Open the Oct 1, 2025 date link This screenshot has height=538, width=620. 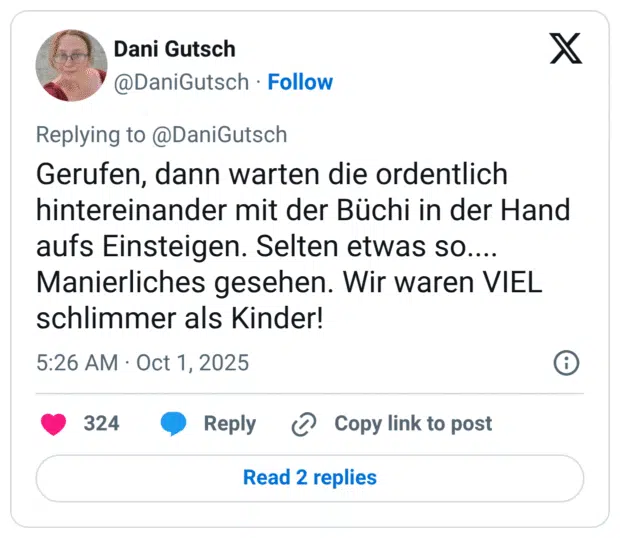coord(193,362)
